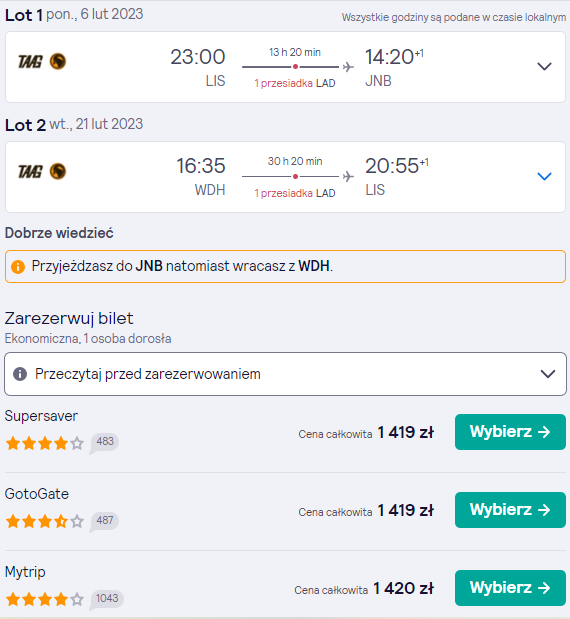Screen dimensions: 570x619
Task: Open GotoGate's 487 reviews bubble
Action: tap(104, 521)
